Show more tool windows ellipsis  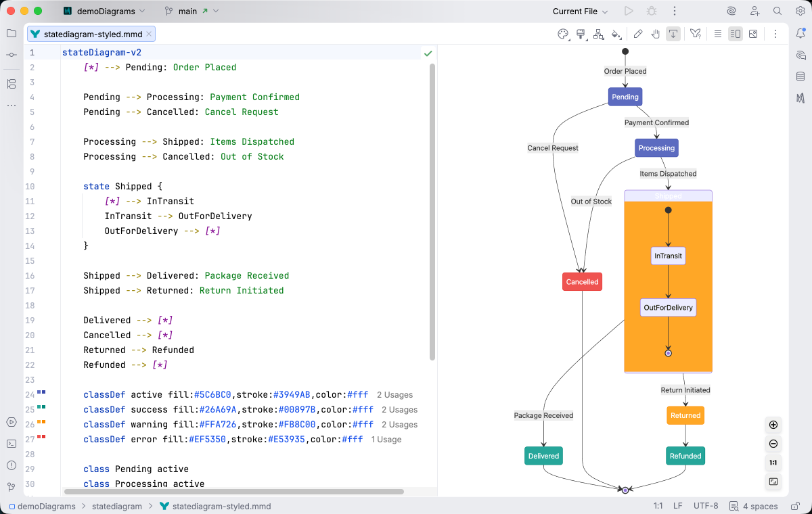[12, 106]
